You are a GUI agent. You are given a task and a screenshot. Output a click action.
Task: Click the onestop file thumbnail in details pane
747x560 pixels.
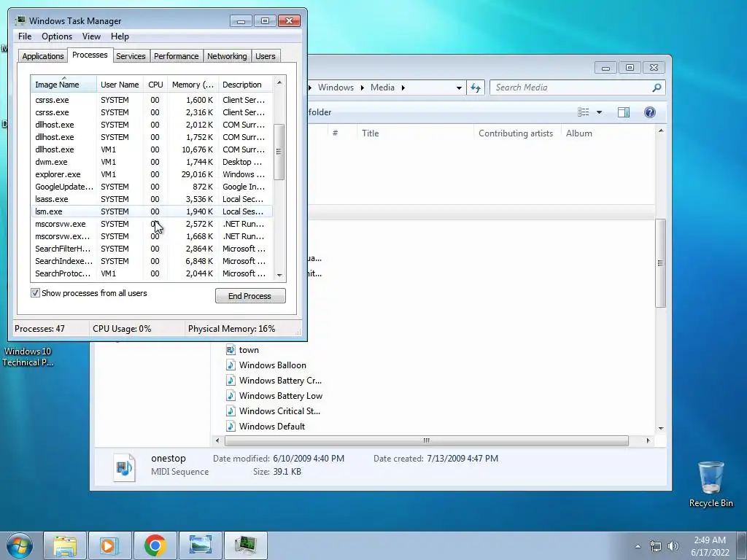click(125, 467)
